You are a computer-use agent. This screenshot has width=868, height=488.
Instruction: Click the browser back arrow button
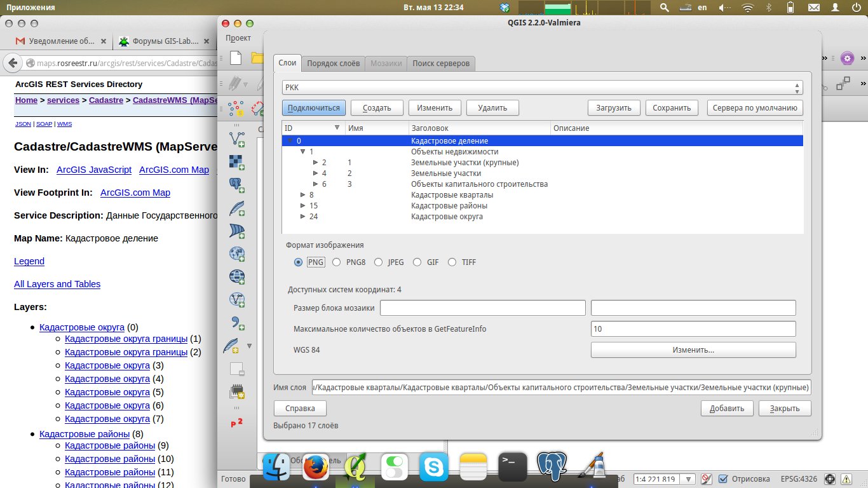tap(11, 63)
